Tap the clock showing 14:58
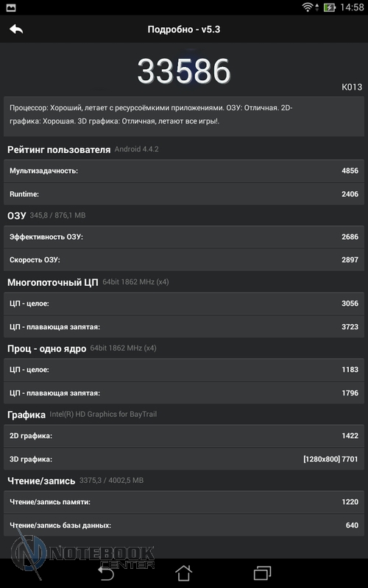 tap(352, 7)
